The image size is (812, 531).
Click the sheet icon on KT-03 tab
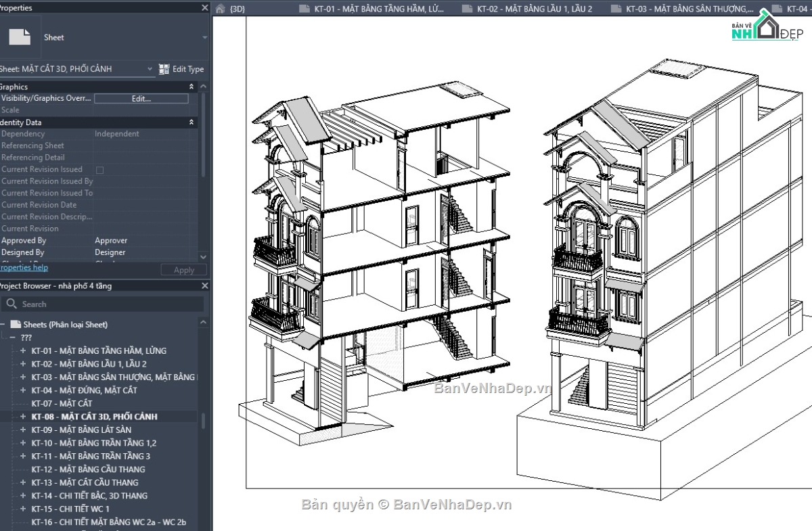[616, 9]
